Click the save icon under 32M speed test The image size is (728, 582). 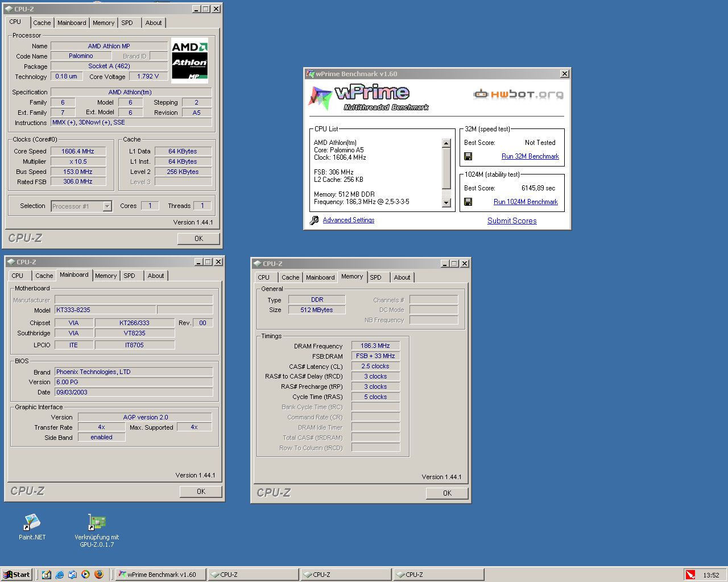click(468, 156)
